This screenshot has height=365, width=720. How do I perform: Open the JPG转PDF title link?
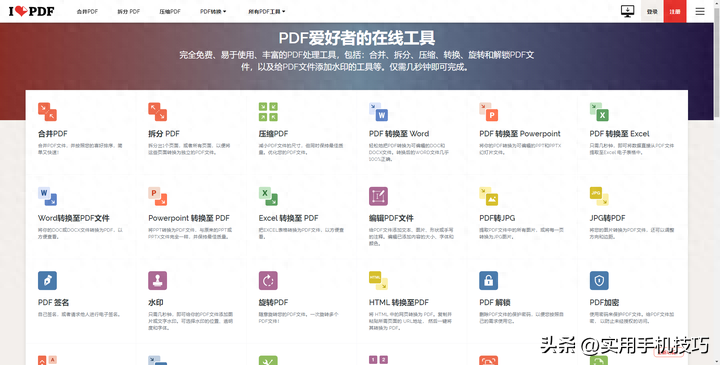(x=608, y=218)
